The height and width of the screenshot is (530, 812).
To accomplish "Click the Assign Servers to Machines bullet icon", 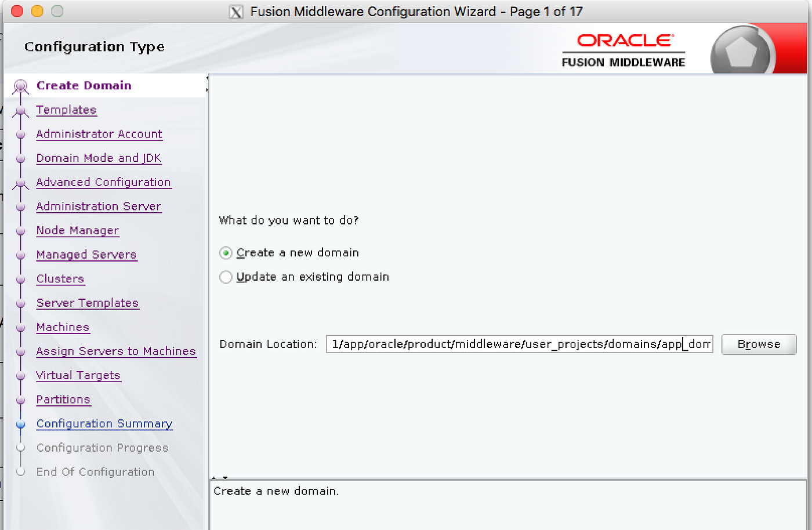I will [21, 352].
